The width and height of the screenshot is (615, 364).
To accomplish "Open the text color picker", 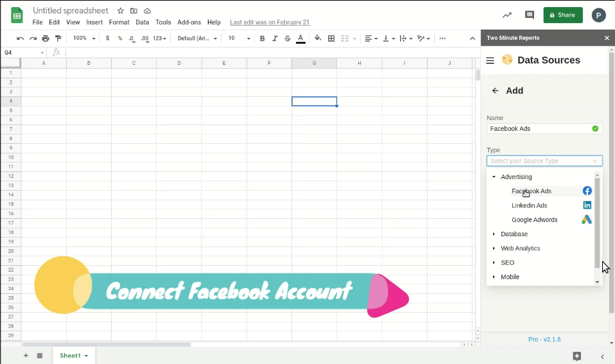I will [x=300, y=39].
